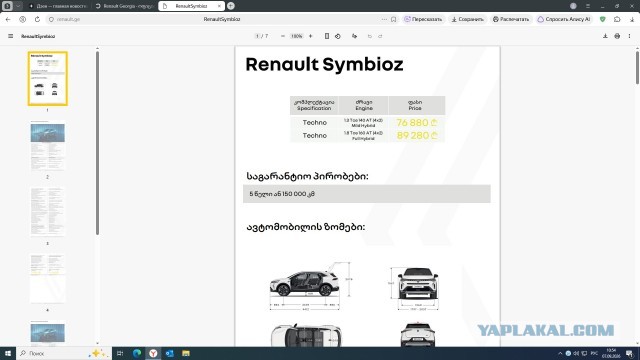Viewport: 640px width, 360px height.
Task: Zoom out the PDF document
Action: [282, 36]
